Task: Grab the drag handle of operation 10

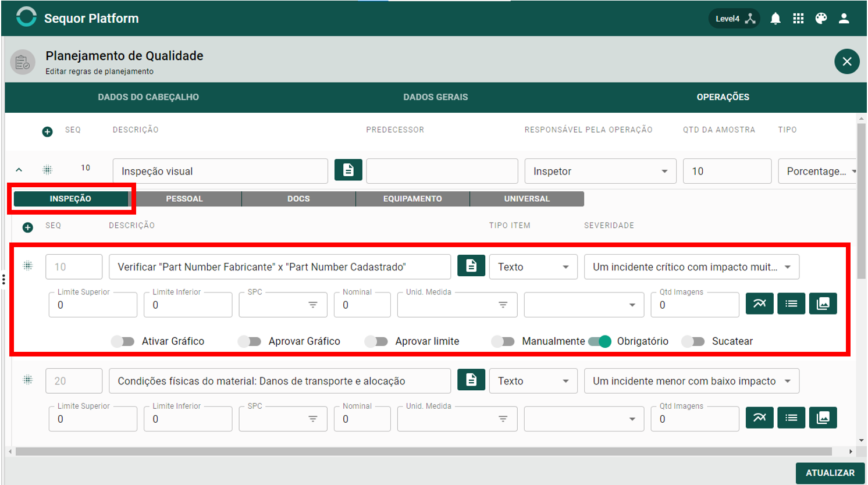Action: pyautogui.click(x=48, y=170)
